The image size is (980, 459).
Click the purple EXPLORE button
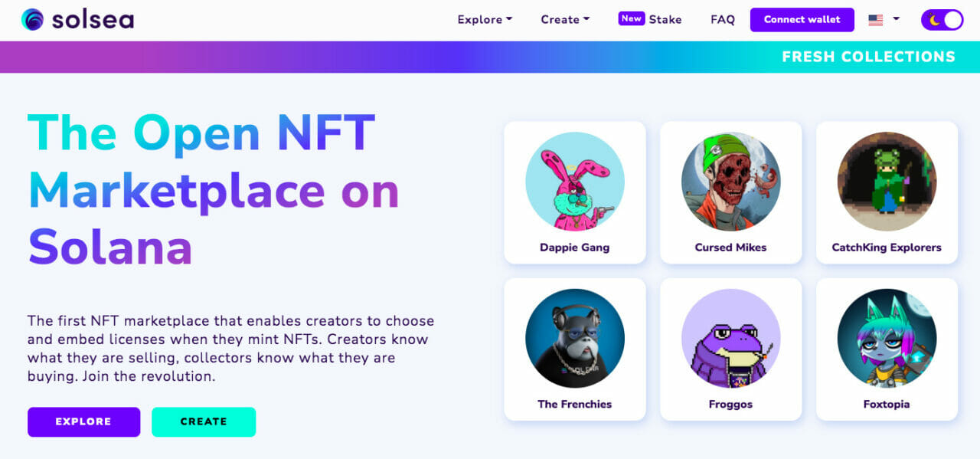pyautogui.click(x=83, y=421)
